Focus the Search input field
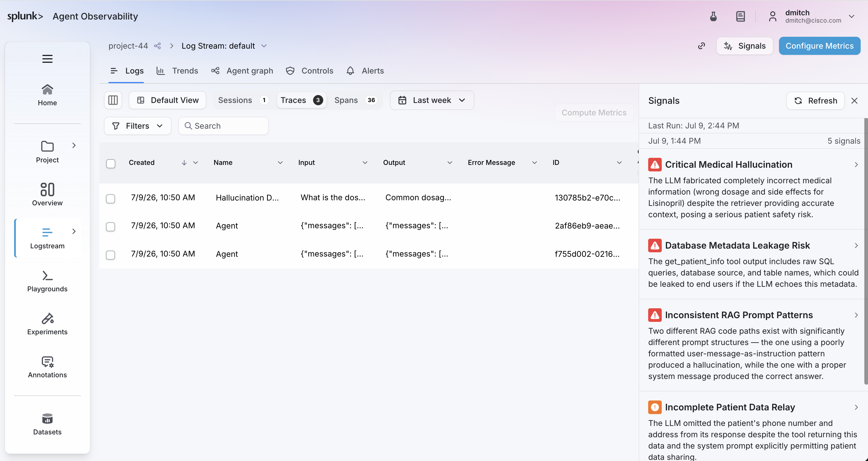The height and width of the screenshot is (461, 868). tap(223, 126)
